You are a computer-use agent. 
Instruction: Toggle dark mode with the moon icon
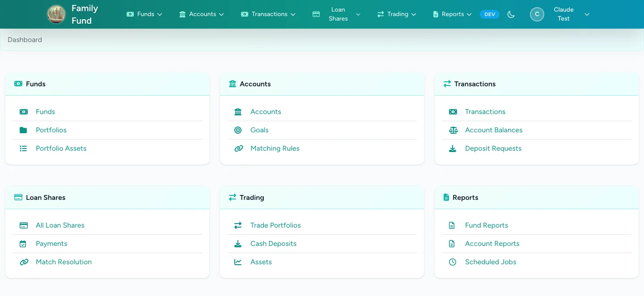[511, 14]
